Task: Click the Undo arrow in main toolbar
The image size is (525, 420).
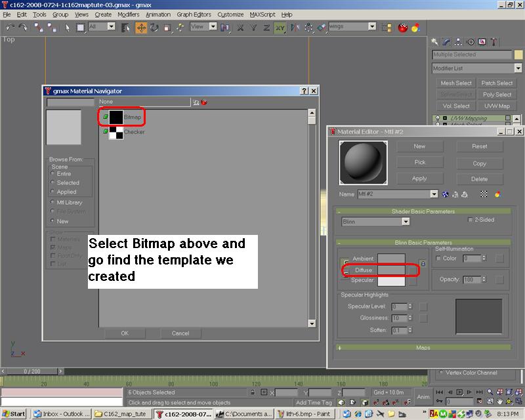Action: (x=10, y=28)
